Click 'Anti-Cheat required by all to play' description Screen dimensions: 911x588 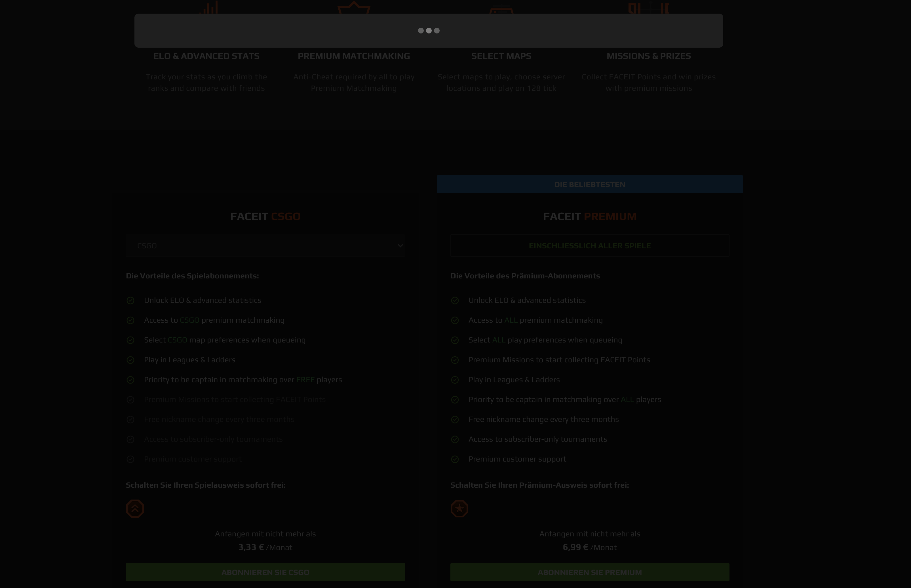[x=354, y=83]
